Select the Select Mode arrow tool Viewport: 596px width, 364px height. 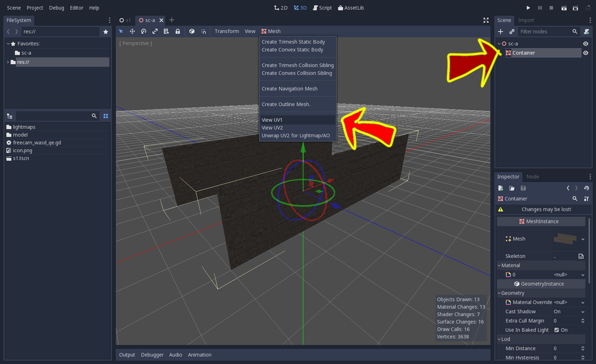click(121, 31)
